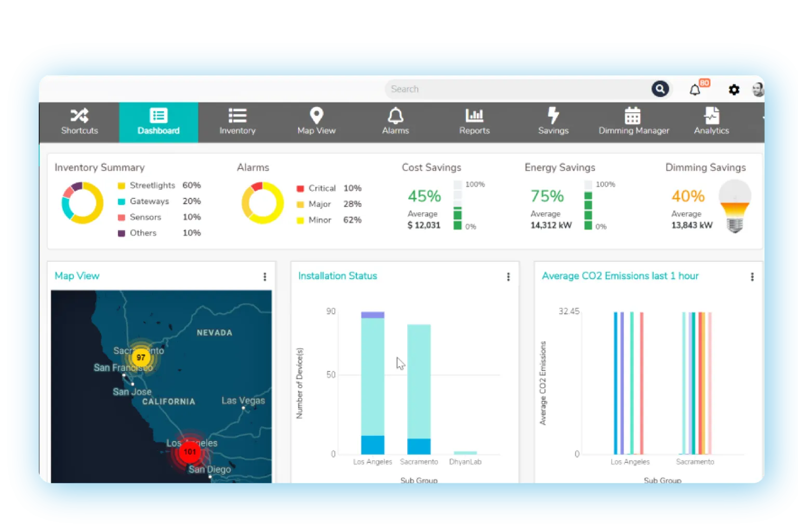Click the Cost Savings level gauge
This screenshot has height=532, width=798.
(x=457, y=205)
